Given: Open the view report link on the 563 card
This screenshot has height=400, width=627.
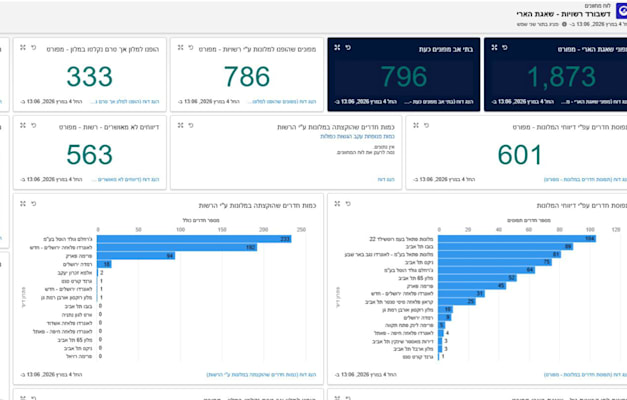Looking at the screenshot, I should [126, 180].
